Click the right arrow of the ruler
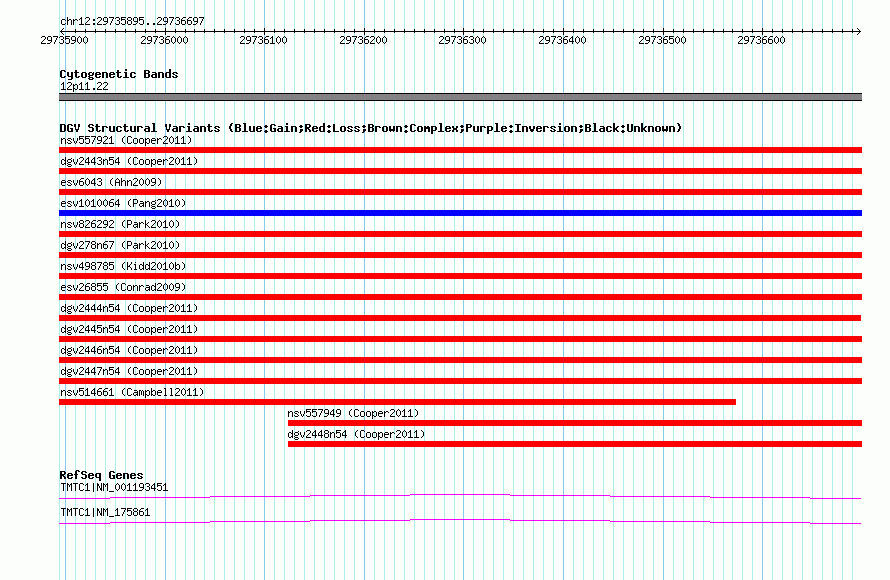This screenshot has width=890, height=580. coord(858,31)
